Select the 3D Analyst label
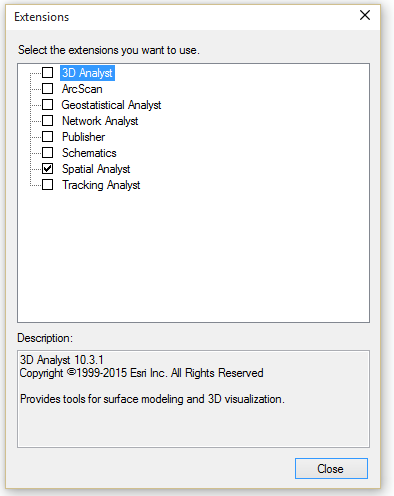This screenshot has width=394, height=496. pos(87,73)
